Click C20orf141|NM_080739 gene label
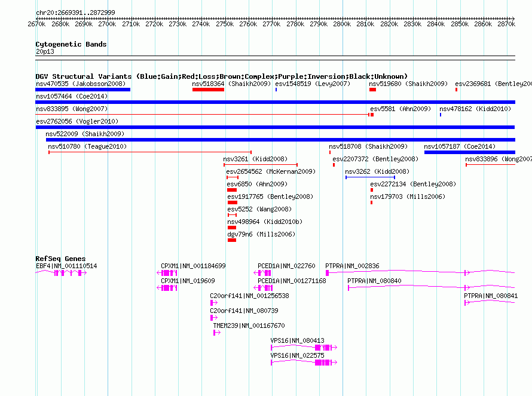 tap(244, 311)
